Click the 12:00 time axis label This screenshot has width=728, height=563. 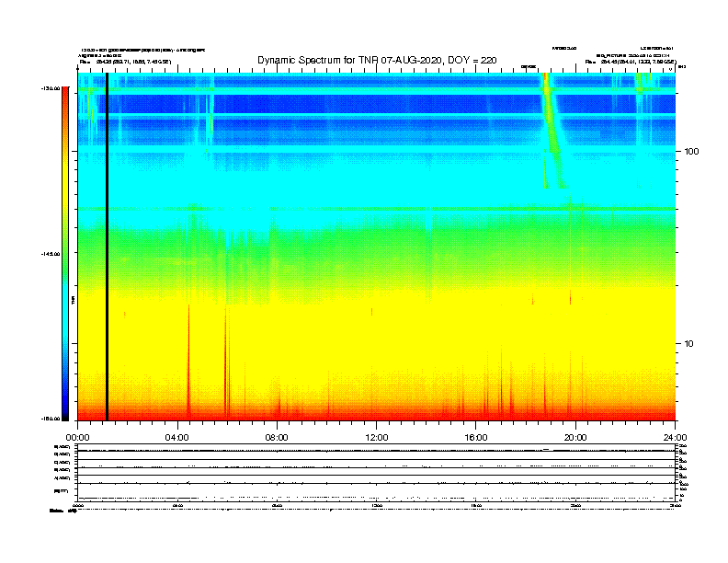[377, 438]
